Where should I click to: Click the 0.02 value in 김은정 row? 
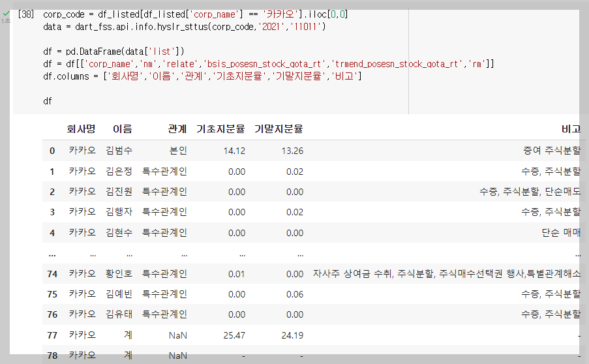click(x=295, y=172)
